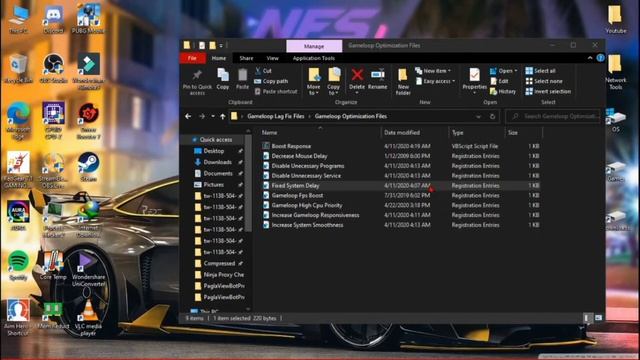Open Discord desktop shortcut
The width and height of the screenshot is (640, 360).
pos(53,19)
